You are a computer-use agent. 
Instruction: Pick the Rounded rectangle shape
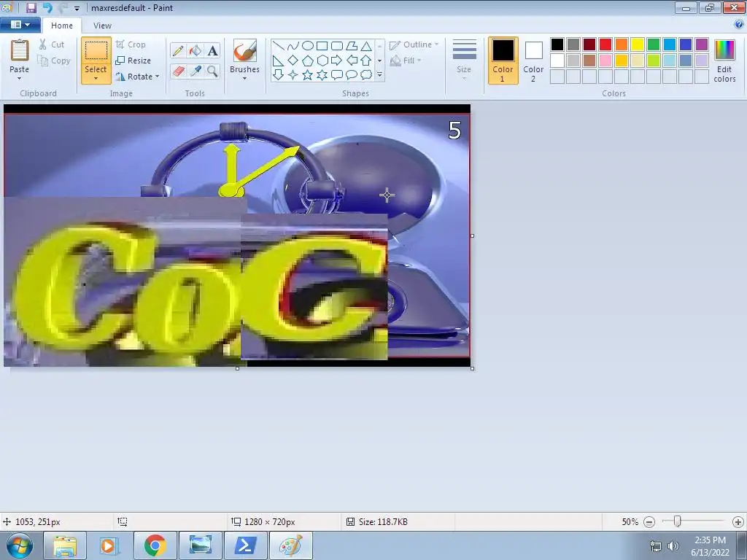337,46
